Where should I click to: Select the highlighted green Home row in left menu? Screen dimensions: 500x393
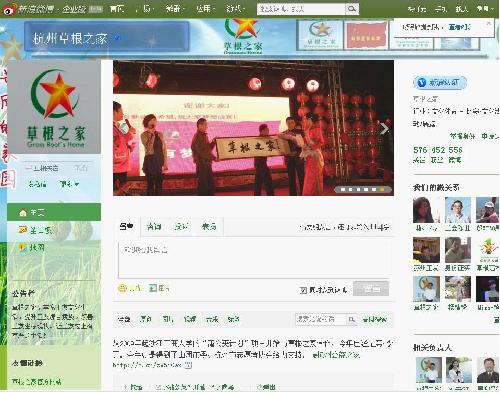pos(54,212)
